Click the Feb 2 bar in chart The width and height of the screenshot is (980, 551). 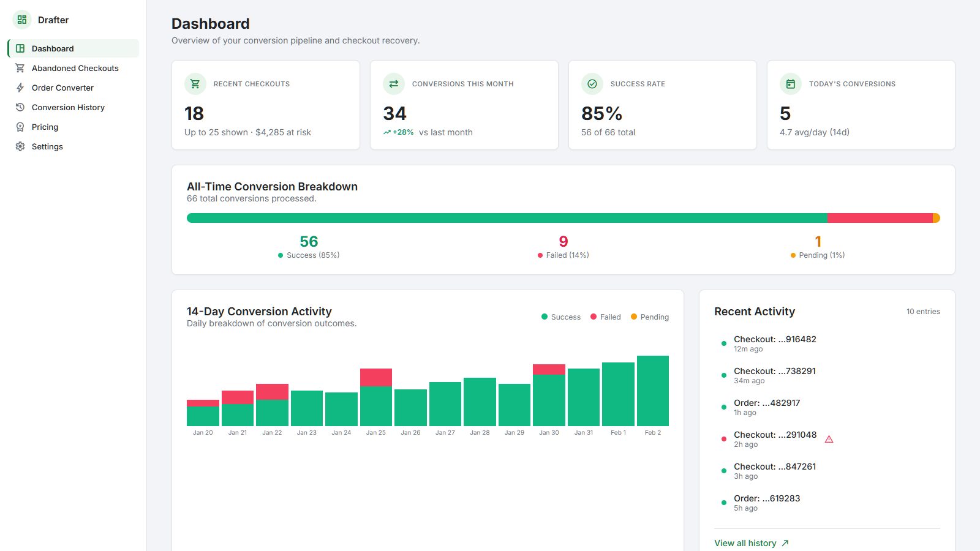point(653,391)
